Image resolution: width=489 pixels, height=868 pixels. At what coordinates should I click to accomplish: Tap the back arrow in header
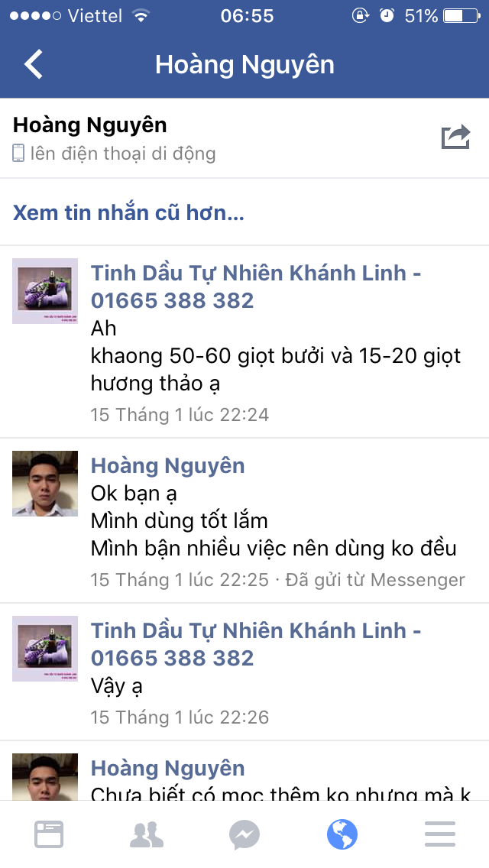point(33,64)
